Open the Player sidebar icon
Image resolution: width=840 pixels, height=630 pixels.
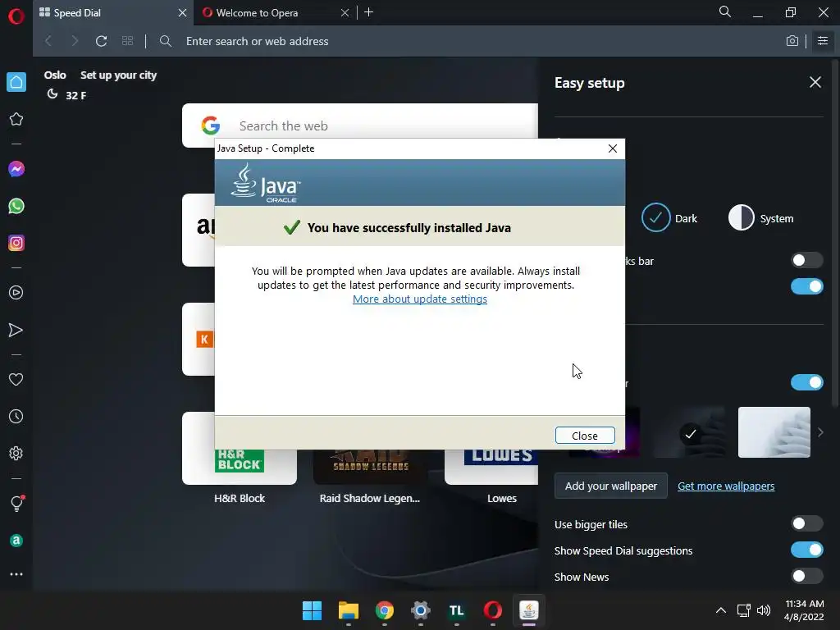pos(16,293)
